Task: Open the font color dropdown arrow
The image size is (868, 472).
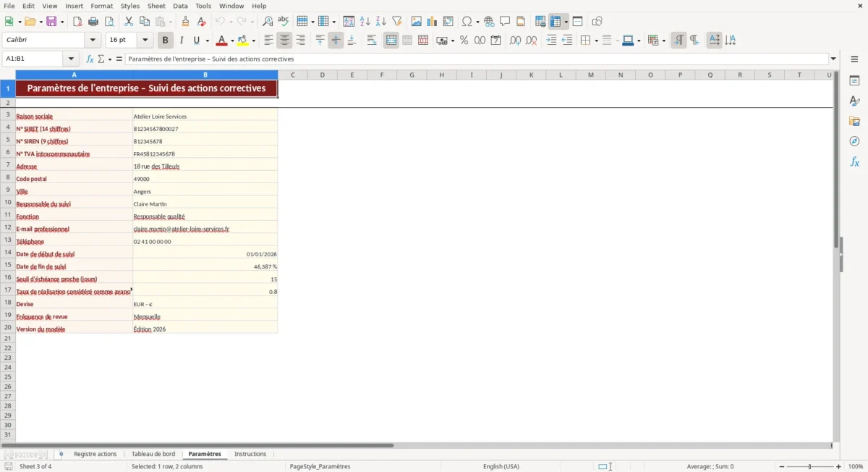Action: pyautogui.click(x=232, y=41)
